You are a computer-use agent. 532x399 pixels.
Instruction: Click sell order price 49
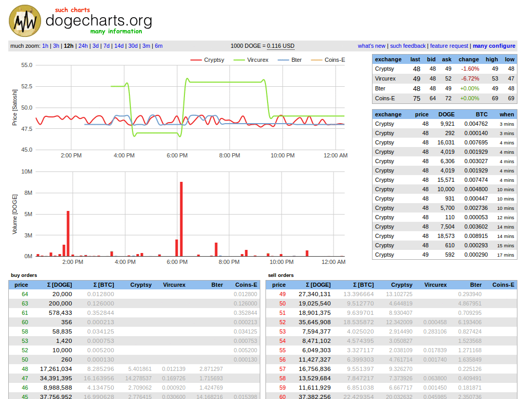click(282, 295)
